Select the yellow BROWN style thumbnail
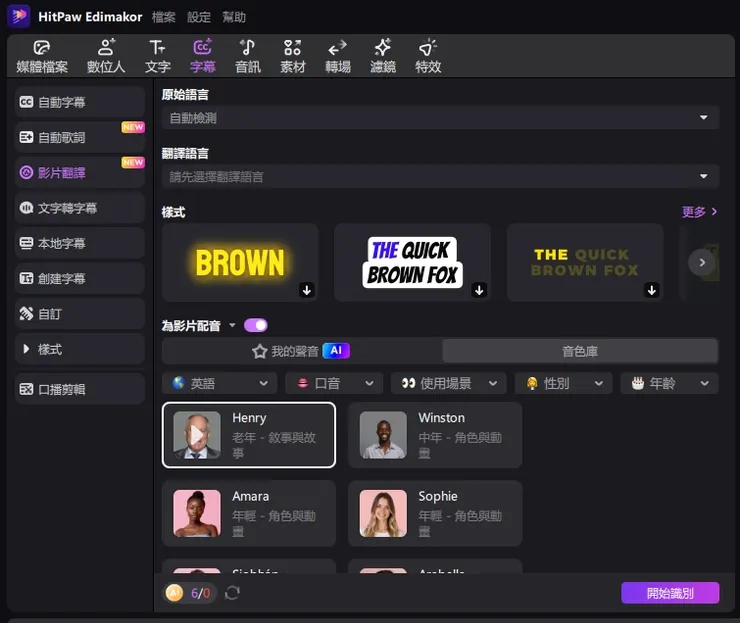This screenshot has width=740, height=623. click(x=240, y=262)
